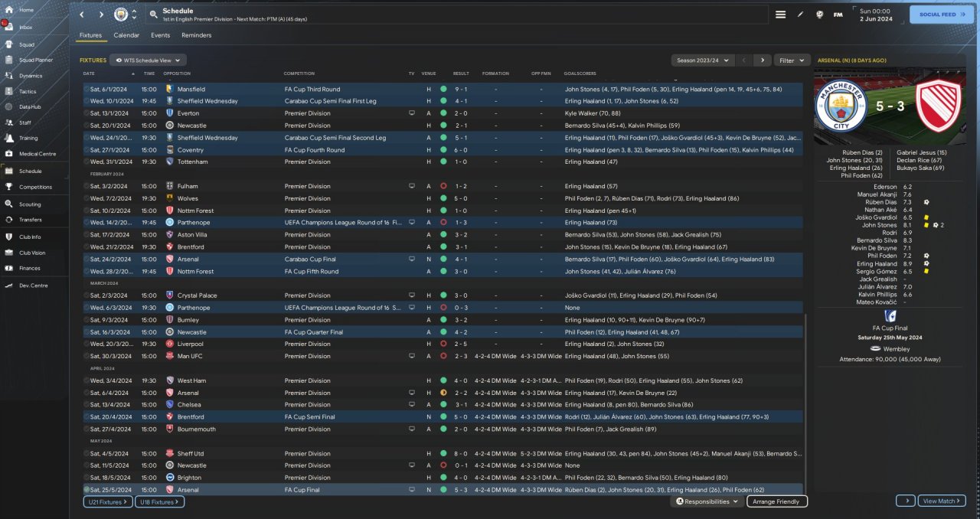Image resolution: width=980 pixels, height=519 pixels.
Task: Open the Staff section
Action: (x=25, y=122)
